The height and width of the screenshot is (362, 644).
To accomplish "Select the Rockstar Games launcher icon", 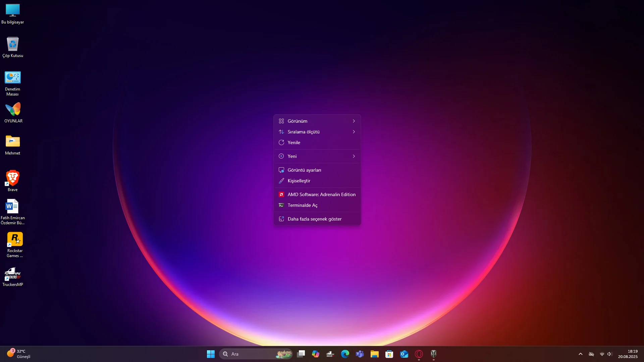I will [x=15, y=240].
